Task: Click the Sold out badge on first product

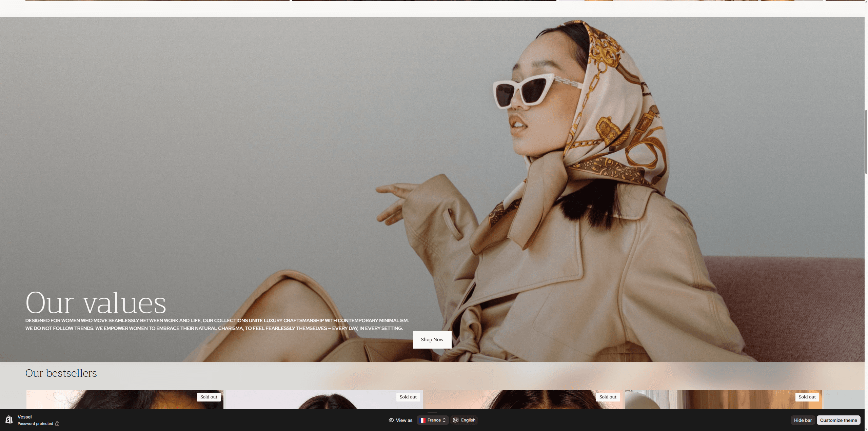Action: pyautogui.click(x=209, y=397)
